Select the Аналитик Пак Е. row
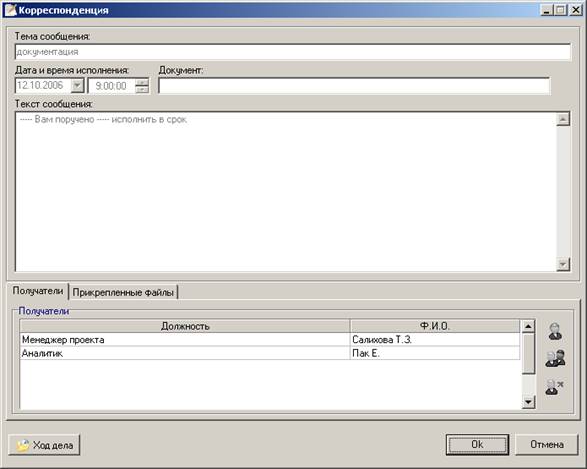 click(270, 353)
